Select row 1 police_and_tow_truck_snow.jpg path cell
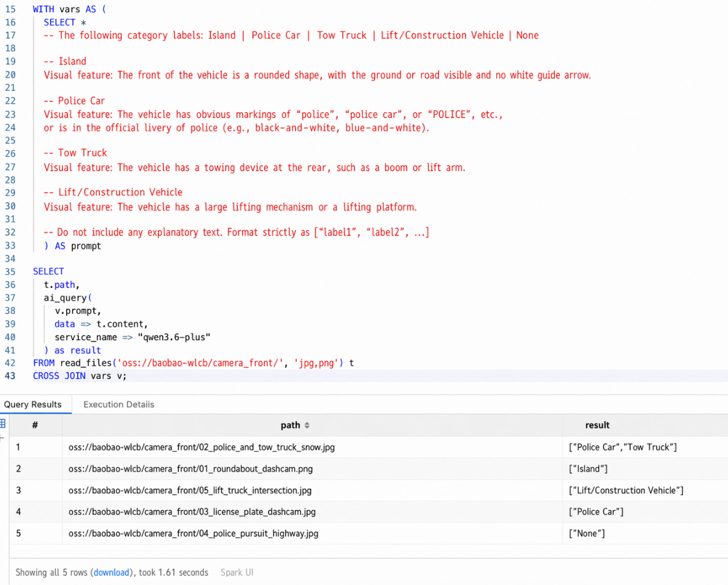Image resolution: width=728 pixels, height=585 pixels. (201, 447)
